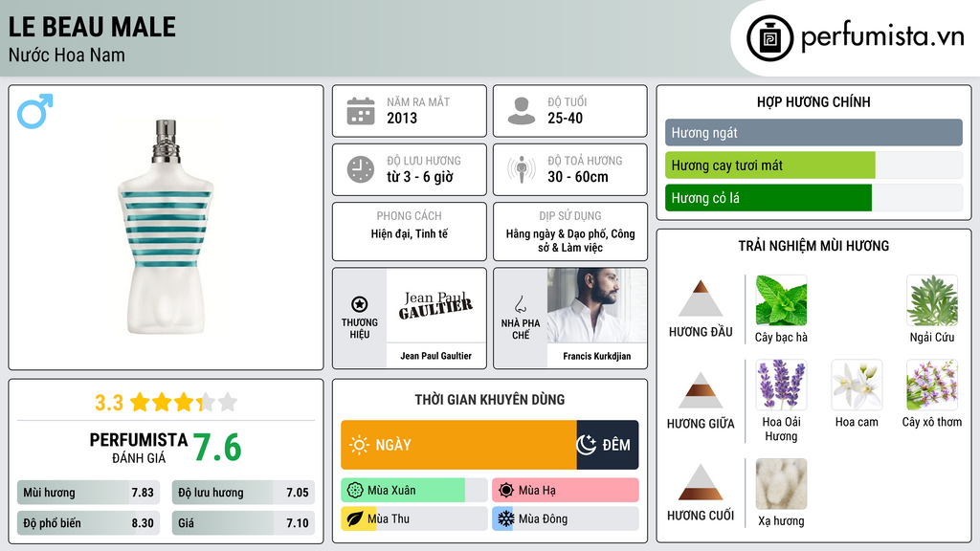Click the orange Ngày day usage bar

pyautogui.click(x=458, y=445)
